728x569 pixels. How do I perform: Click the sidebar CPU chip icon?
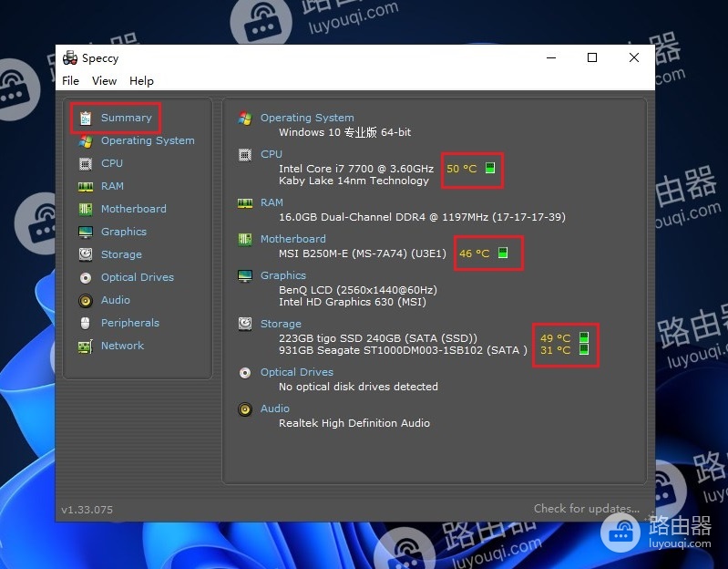[x=86, y=163]
